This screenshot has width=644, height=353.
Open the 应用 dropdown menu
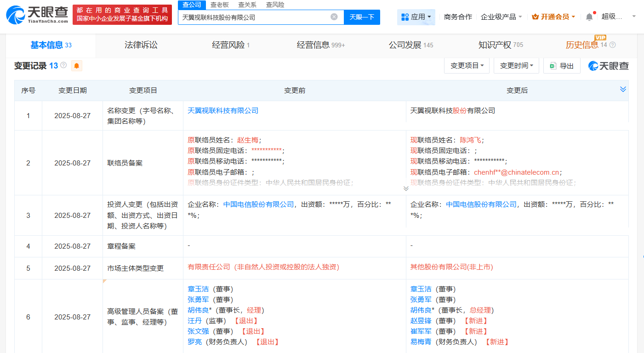coord(416,17)
